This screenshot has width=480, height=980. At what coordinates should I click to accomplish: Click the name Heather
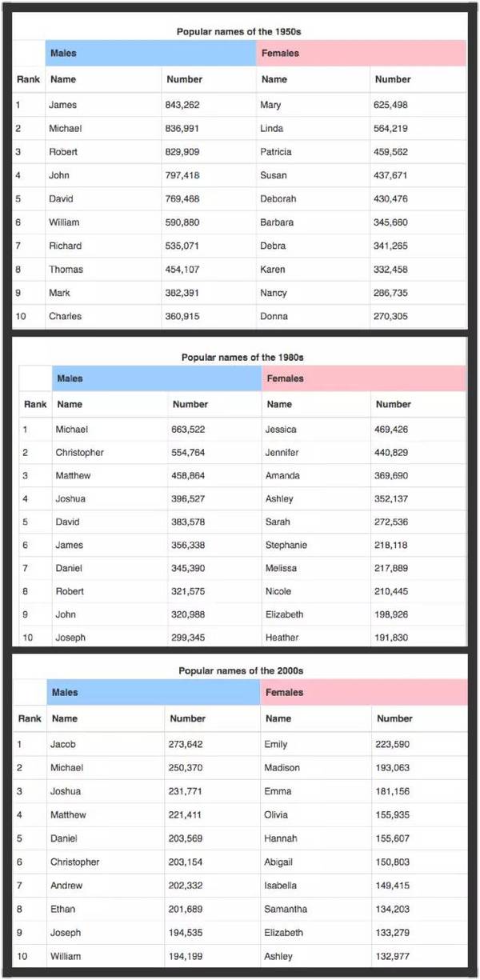pos(282,638)
